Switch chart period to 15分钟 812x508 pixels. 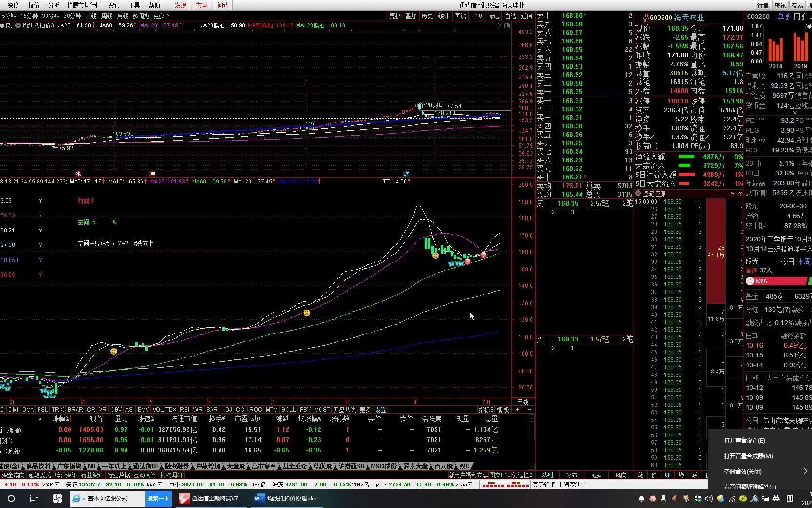29,16
